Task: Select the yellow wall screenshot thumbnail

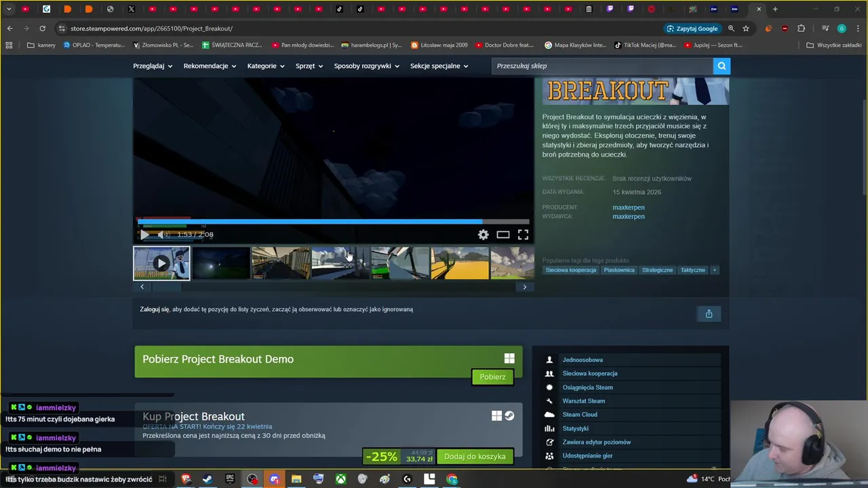Action: (x=460, y=263)
